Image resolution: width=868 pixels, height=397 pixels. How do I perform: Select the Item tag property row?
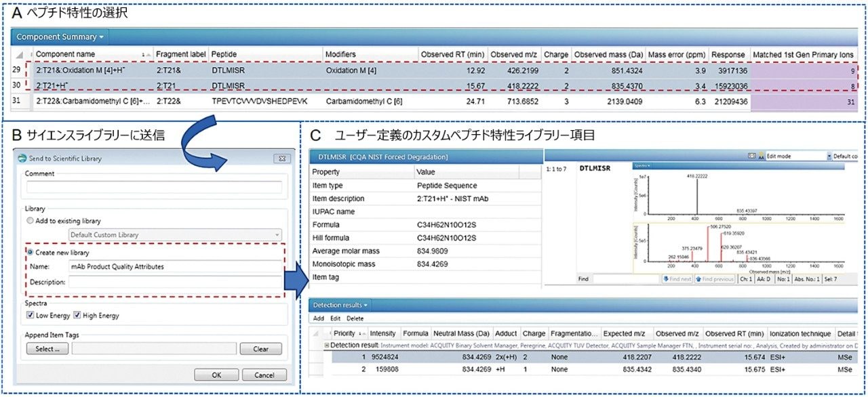point(425,277)
